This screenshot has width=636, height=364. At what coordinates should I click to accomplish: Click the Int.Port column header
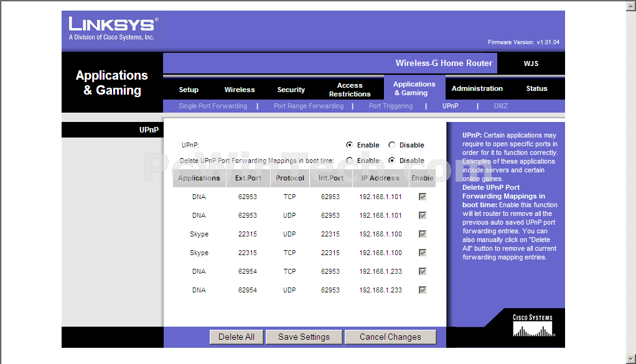[x=330, y=178]
